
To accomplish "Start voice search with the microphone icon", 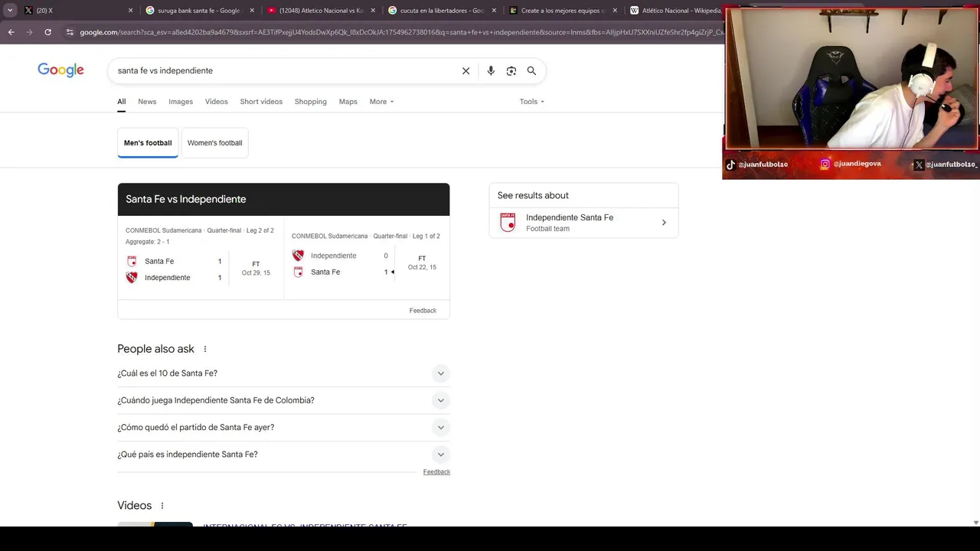I will point(491,70).
